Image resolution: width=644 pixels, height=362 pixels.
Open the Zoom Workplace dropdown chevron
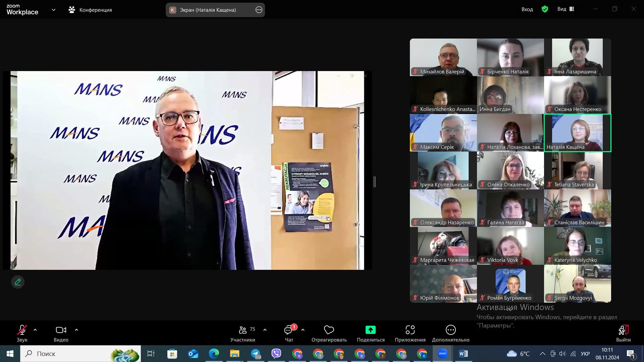tap(54, 10)
